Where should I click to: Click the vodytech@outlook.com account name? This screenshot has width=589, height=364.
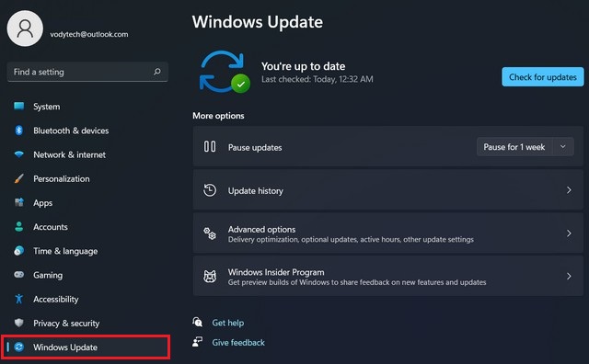tap(89, 34)
